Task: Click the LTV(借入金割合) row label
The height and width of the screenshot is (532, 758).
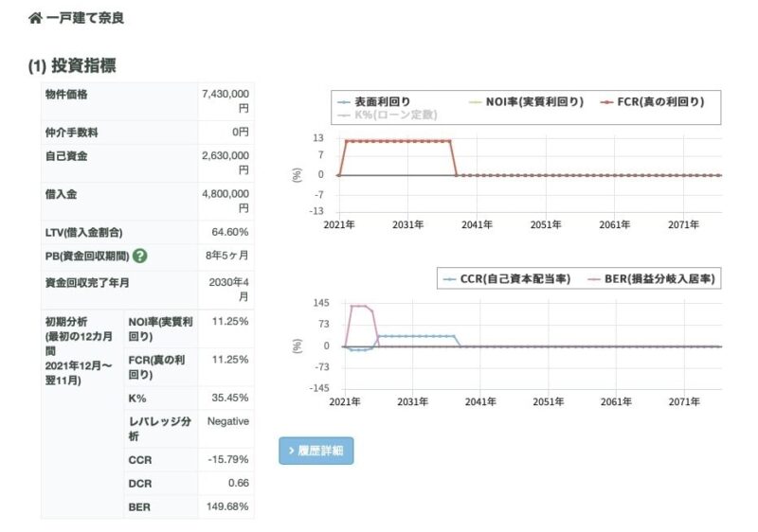Action: [x=83, y=233]
